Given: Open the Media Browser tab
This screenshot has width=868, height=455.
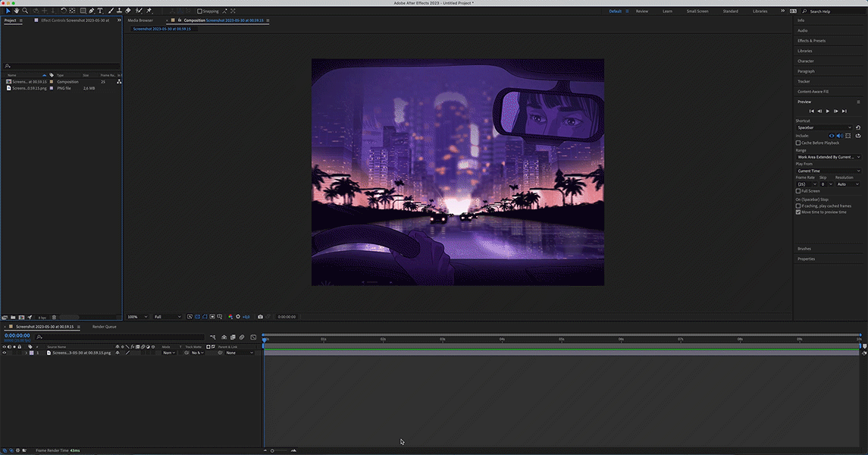Looking at the screenshot, I should point(140,20).
